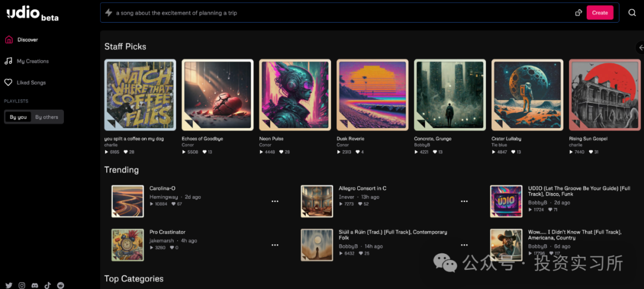Like Neon Pulse heart icon
Screen dimensions: 644x289
pyautogui.click(x=281, y=152)
